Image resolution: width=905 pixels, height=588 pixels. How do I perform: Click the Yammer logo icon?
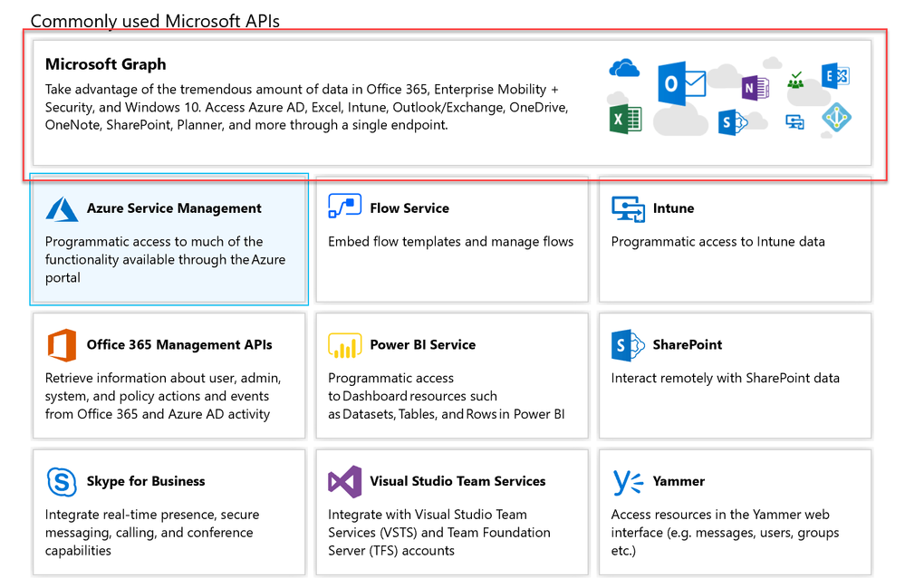click(628, 482)
